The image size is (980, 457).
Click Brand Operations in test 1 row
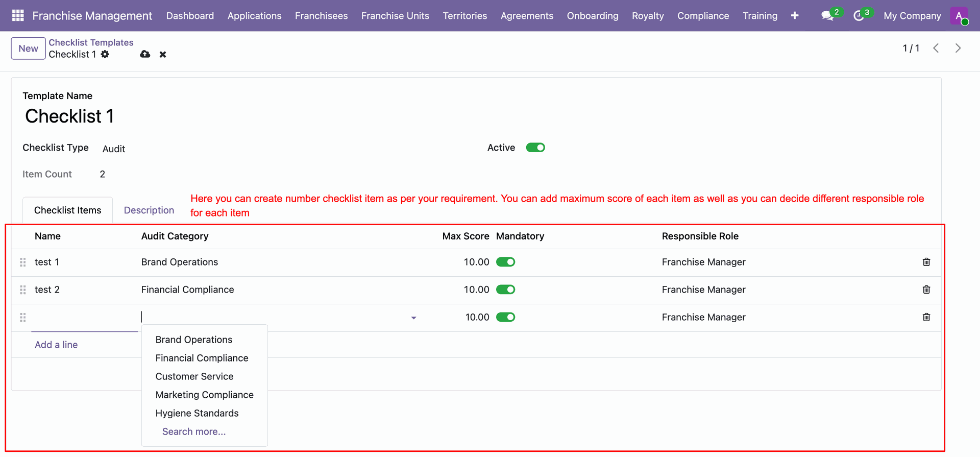pos(180,262)
